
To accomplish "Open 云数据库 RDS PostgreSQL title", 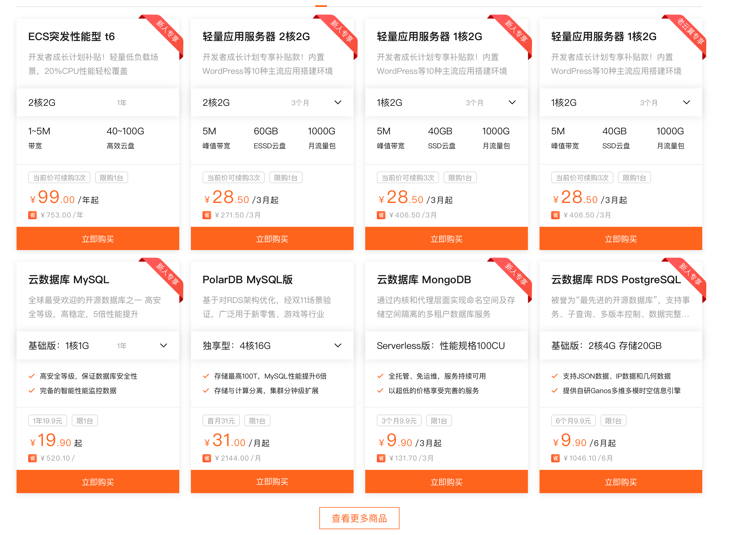I will (x=615, y=280).
